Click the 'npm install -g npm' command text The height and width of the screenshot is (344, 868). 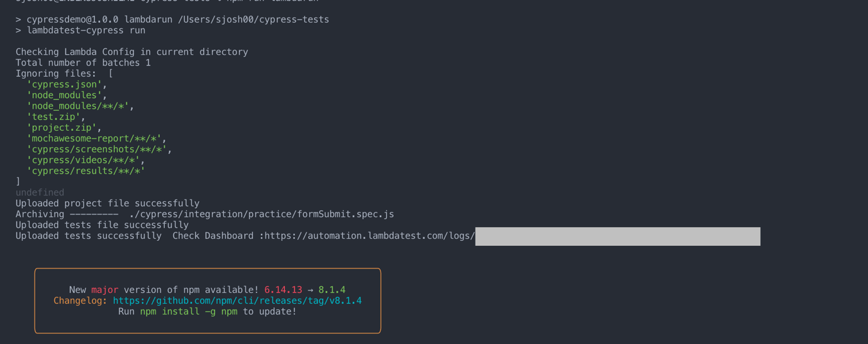tap(189, 311)
